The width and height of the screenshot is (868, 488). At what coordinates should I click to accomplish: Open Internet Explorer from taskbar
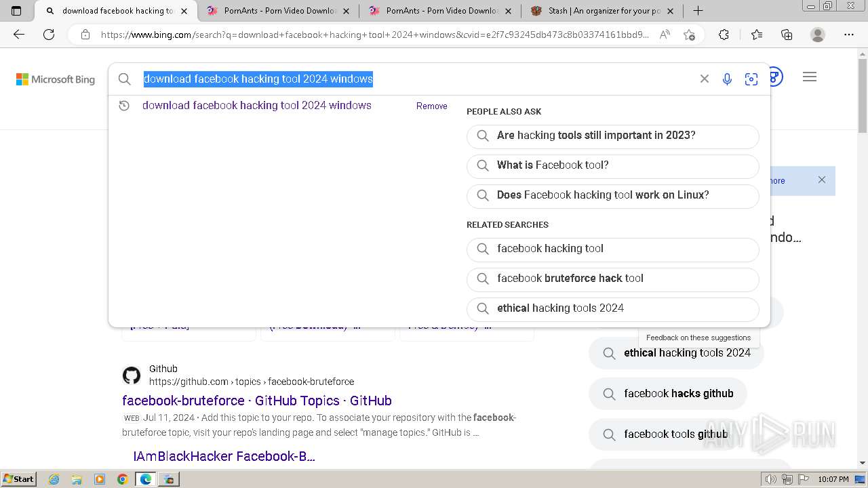54,479
